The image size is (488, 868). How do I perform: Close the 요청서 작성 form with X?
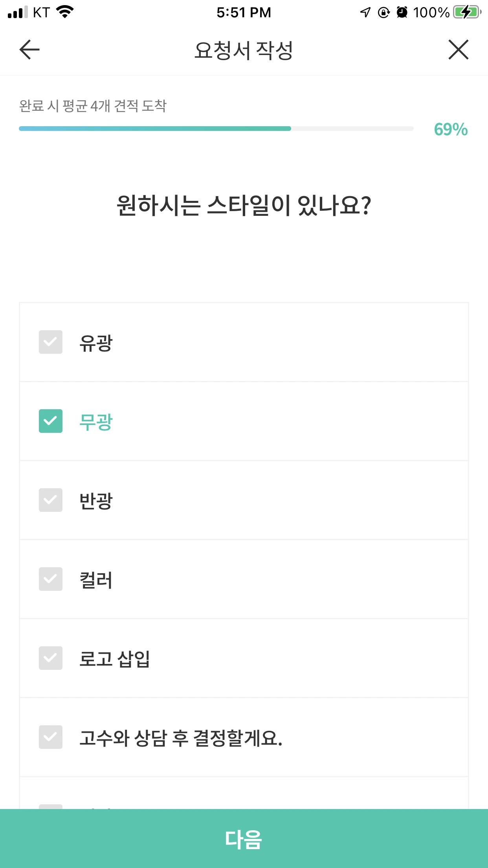(x=458, y=50)
